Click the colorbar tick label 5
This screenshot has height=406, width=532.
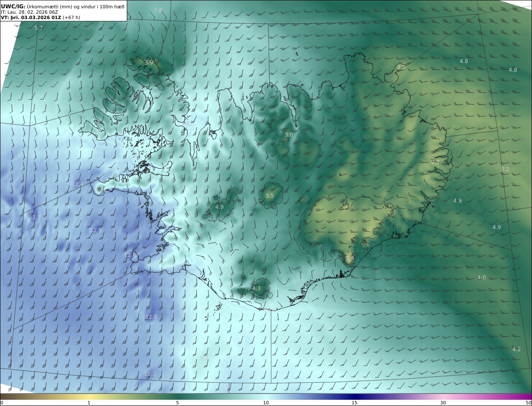tap(177, 403)
